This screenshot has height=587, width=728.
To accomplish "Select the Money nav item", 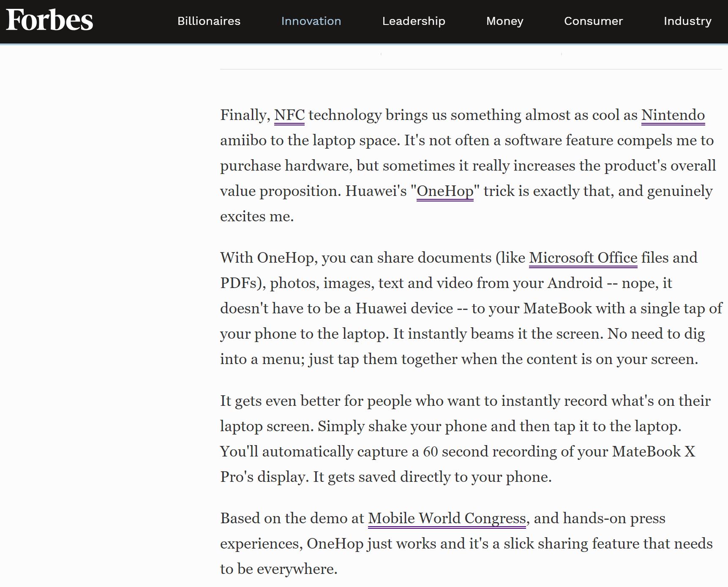I will [504, 21].
